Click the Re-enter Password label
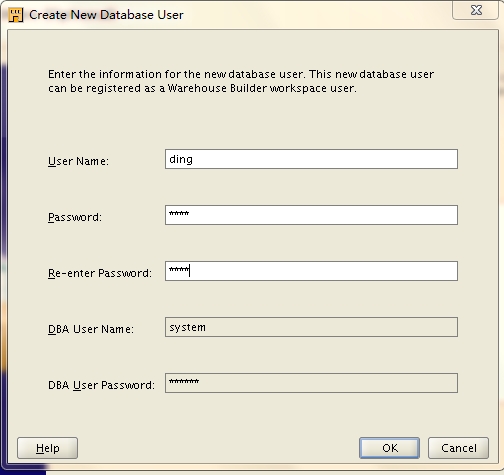Viewport: 504px width, 475px height. click(x=100, y=273)
